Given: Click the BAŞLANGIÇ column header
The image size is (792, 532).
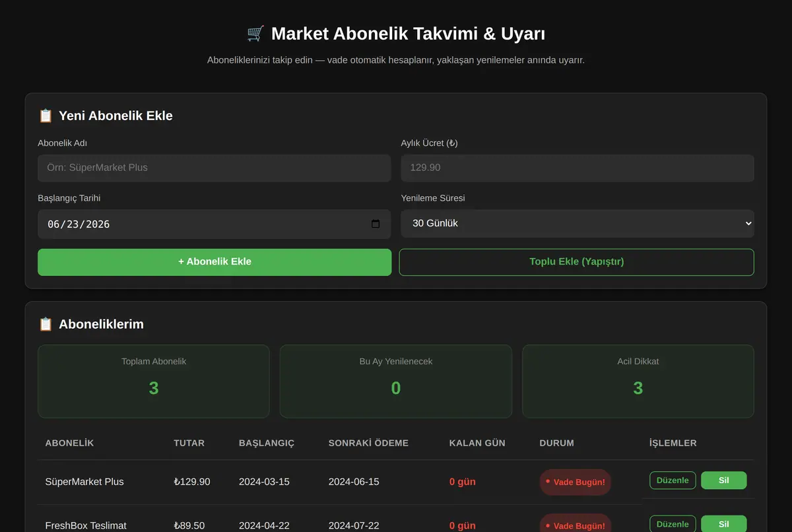Looking at the screenshot, I should pyautogui.click(x=267, y=443).
